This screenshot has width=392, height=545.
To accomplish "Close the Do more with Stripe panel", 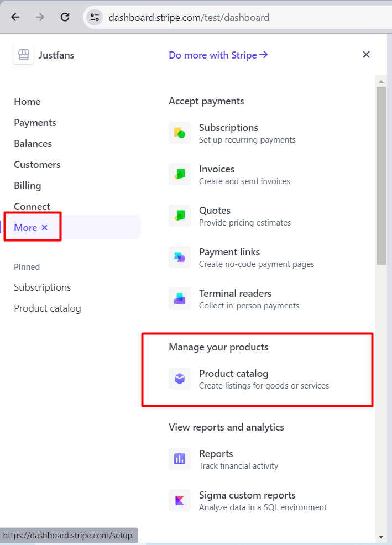I will point(366,55).
